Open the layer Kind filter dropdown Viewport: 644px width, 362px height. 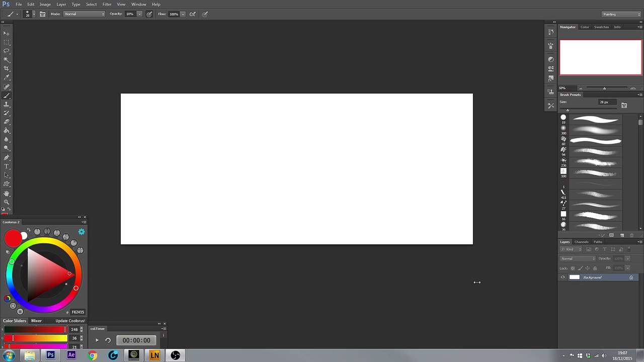pos(572,249)
